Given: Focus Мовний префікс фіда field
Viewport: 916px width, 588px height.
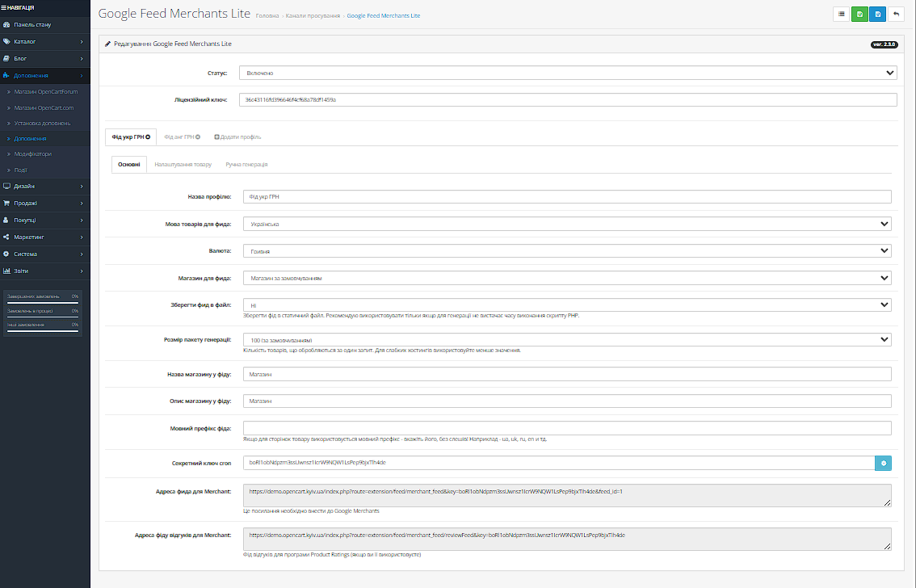Looking at the screenshot, I should click(567, 428).
